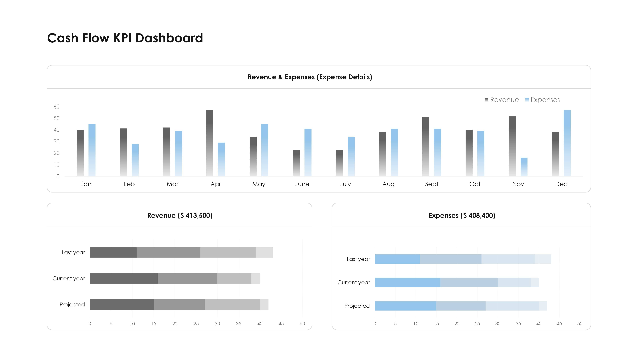Select darkest segment of Revenue Last year bar

coord(113,252)
